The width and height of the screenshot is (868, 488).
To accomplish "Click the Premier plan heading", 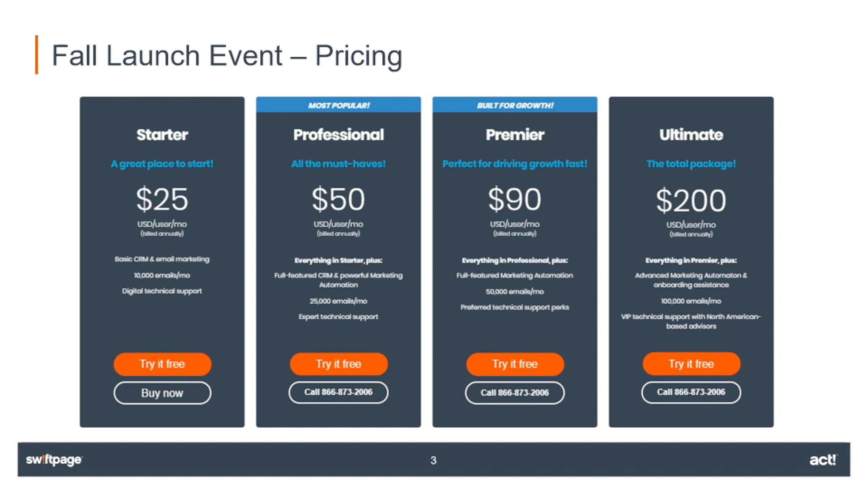I will 515,135.
